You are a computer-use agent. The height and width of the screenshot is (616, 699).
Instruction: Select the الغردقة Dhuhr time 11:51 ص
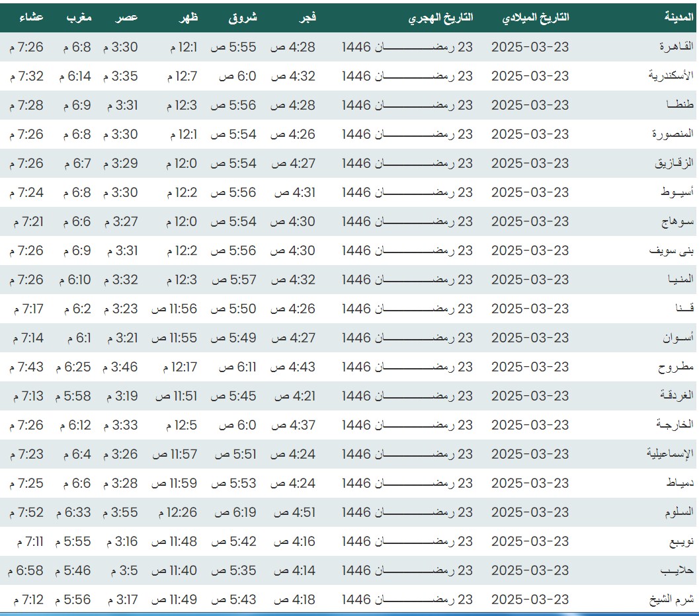177,396
